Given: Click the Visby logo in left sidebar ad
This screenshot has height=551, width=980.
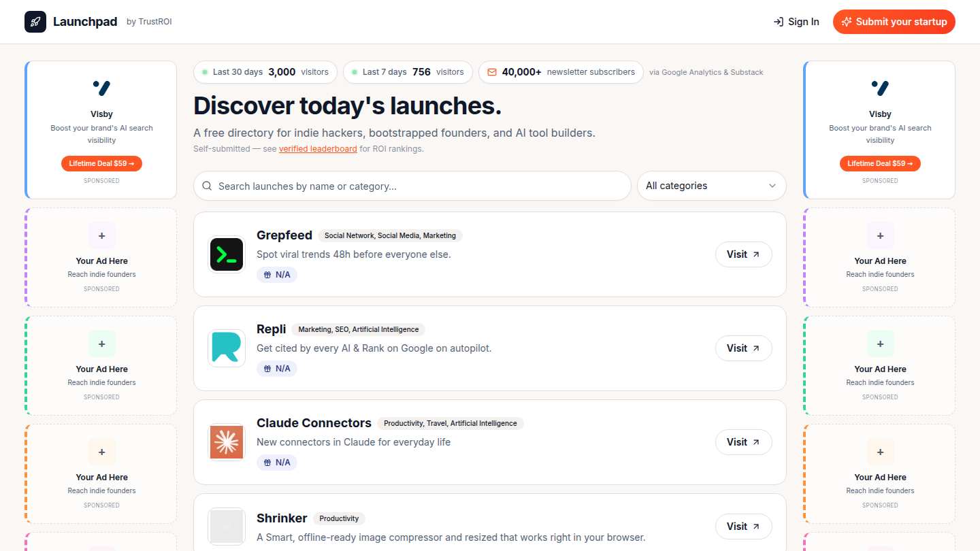Looking at the screenshot, I should [101, 88].
